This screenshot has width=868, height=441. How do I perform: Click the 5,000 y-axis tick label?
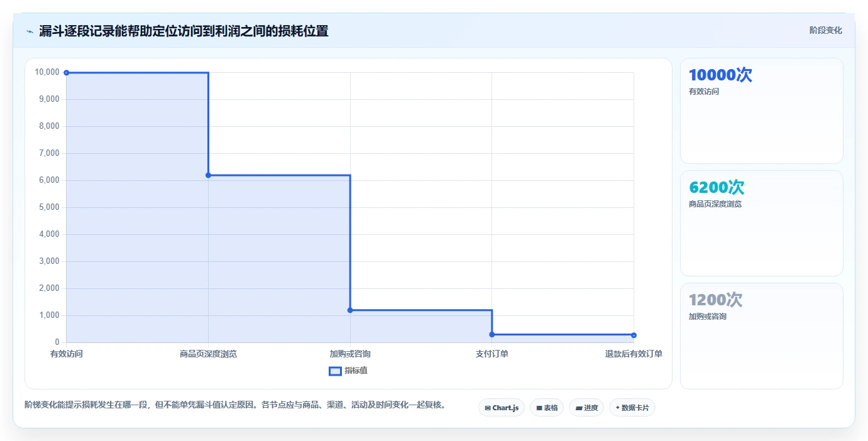49,207
